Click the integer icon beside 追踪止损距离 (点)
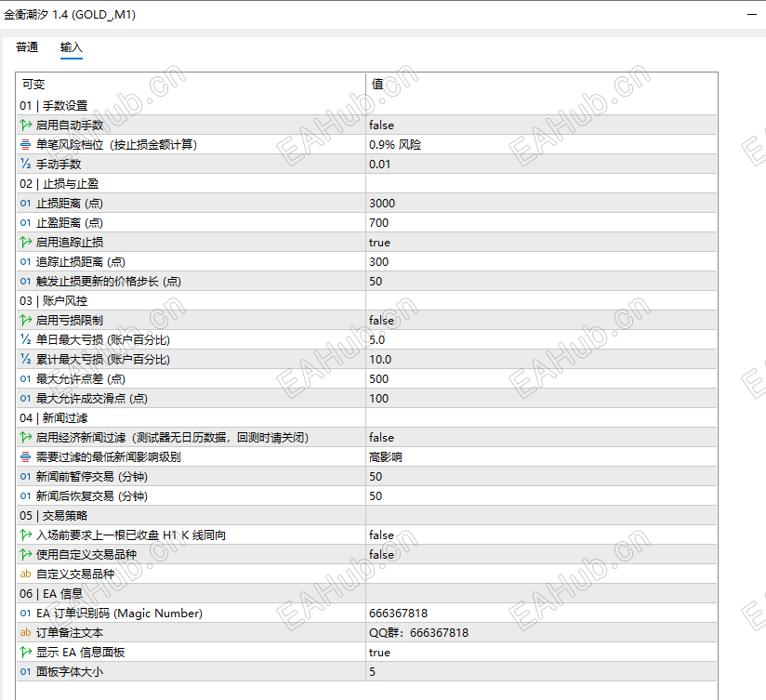This screenshot has width=766, height=700. [x=25, y=262]
